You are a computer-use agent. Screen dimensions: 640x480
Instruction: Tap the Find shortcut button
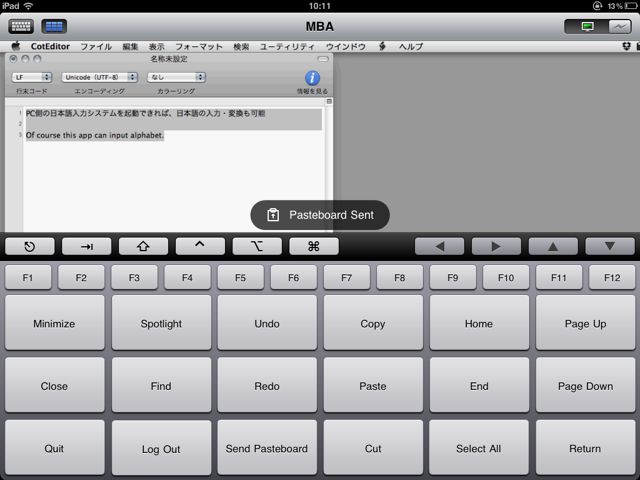(161, 386)
